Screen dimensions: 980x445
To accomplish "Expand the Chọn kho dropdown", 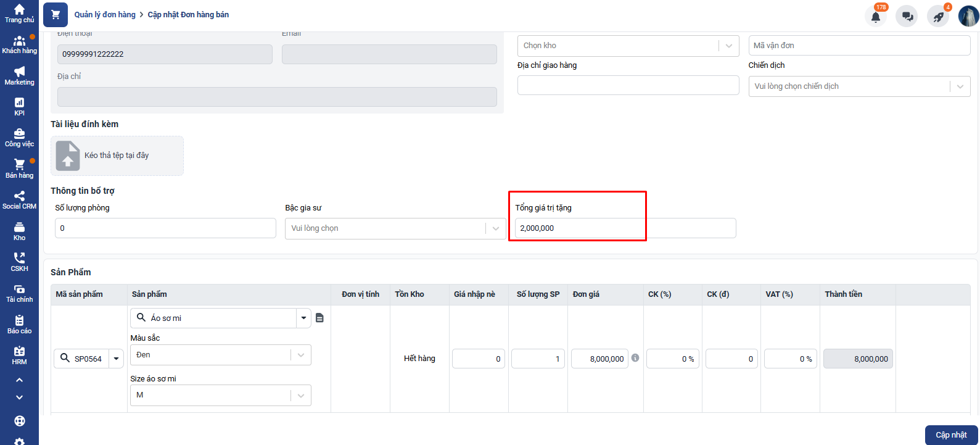I will [728, 46].
